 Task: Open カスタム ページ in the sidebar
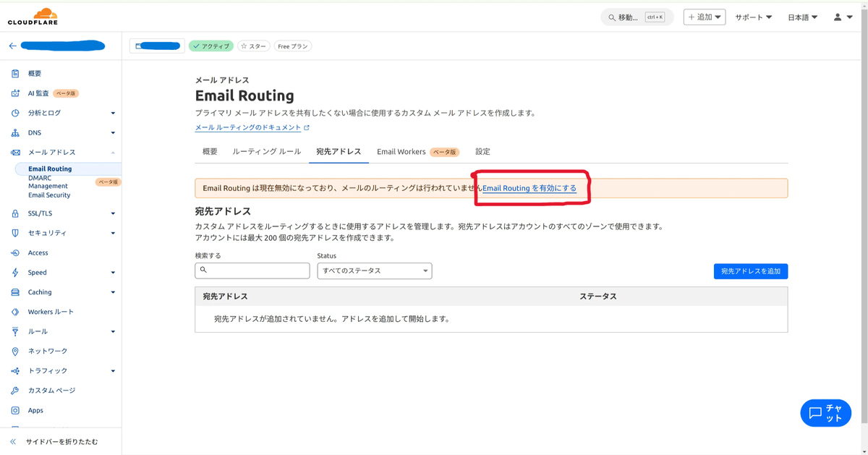pyautogui.click(x=51, y=391)
